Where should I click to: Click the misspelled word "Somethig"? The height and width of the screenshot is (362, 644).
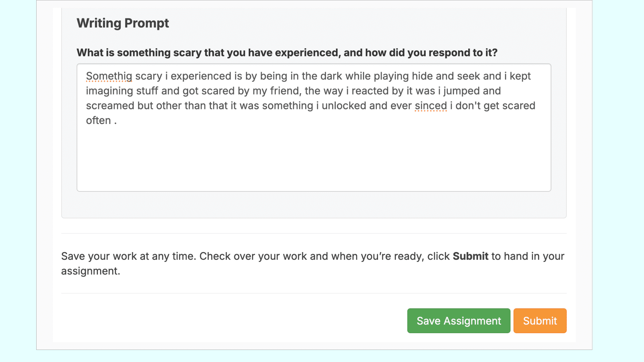109,76
